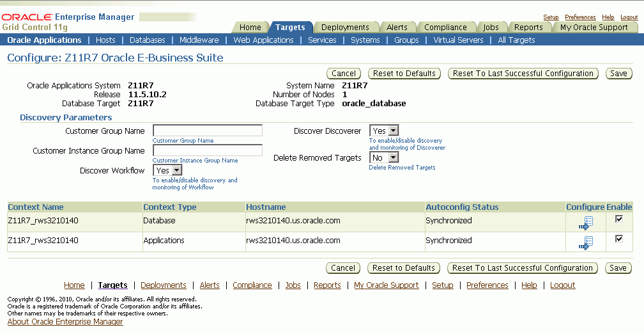Image resolution: width=644 pixels, height=334 pixels.
Task: Click top Reset To Last Successful Configuration
Action: tap(523, 73)
